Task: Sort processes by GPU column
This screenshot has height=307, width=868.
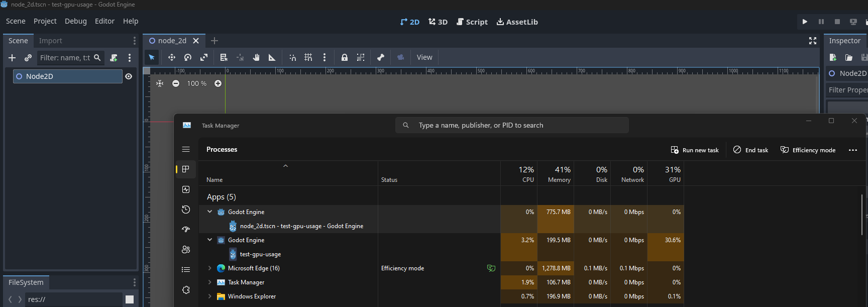Action: [666, 174]
